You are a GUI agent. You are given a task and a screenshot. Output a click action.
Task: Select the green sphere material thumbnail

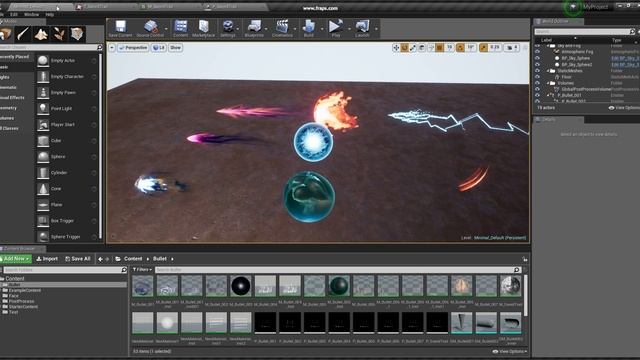pos(339,286)
